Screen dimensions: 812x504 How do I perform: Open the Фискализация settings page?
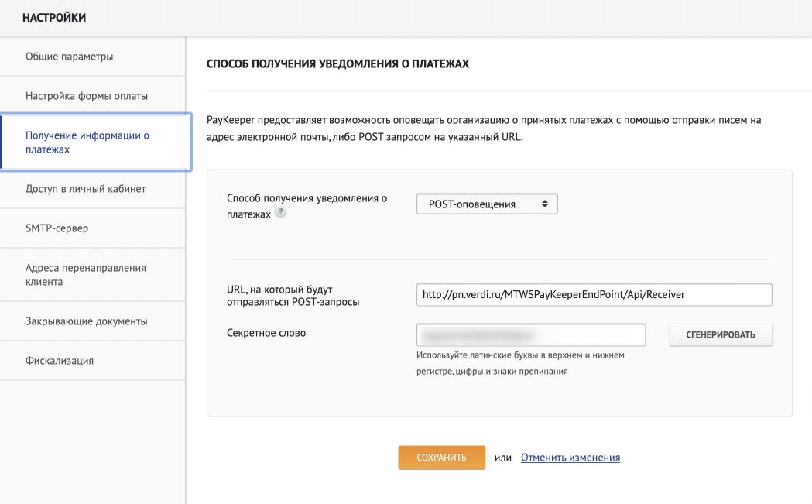tap(60, 361)
